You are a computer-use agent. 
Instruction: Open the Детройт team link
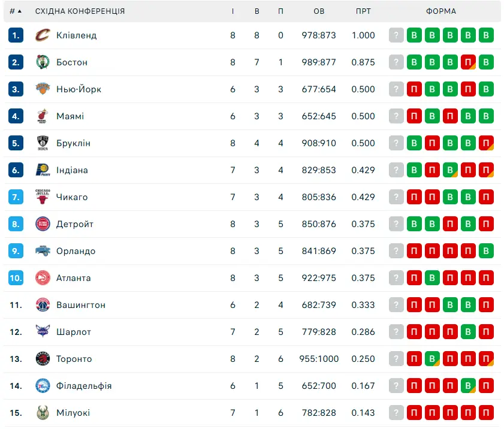[x=74, y=224]
